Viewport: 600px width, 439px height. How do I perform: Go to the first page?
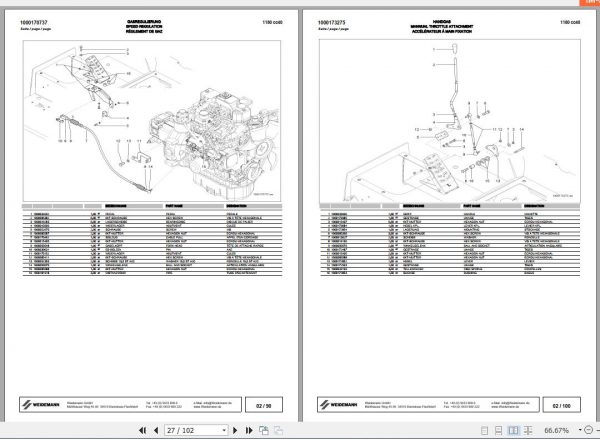[142, 430]
